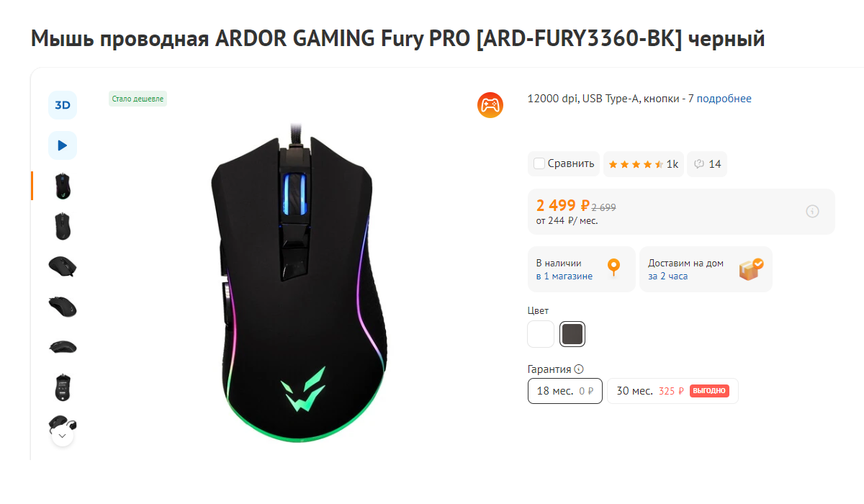Open the warranty info icon next to Гарантия

(579, 369)
